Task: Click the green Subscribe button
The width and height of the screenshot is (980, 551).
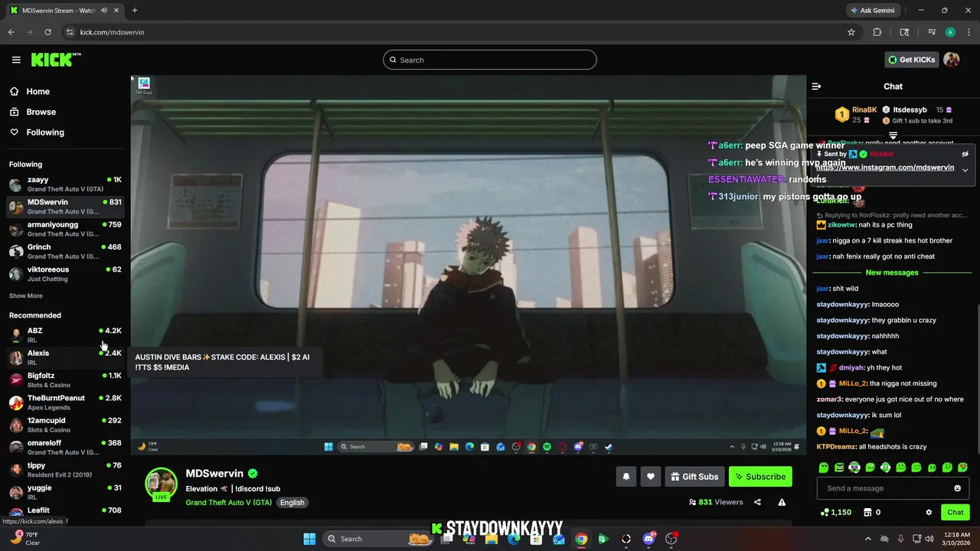Action: 760,476
